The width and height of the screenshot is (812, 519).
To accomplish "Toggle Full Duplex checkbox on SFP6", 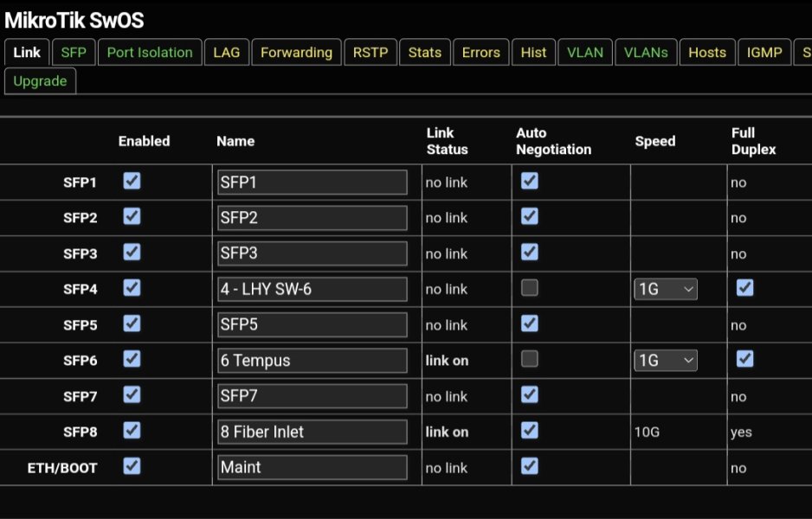I will (744, 359).
